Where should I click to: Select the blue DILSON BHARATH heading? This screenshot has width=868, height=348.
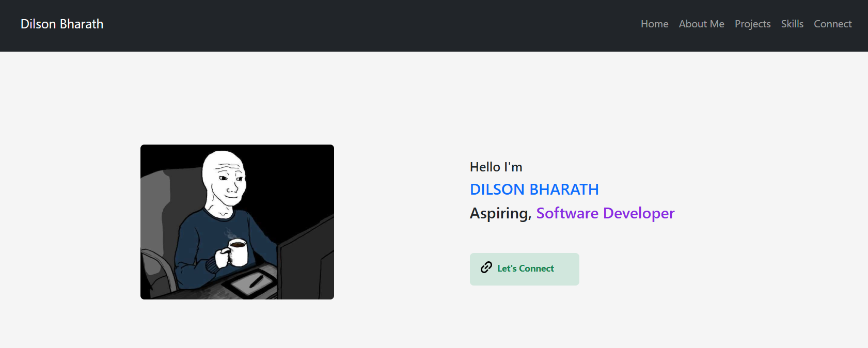coord(534,189)
